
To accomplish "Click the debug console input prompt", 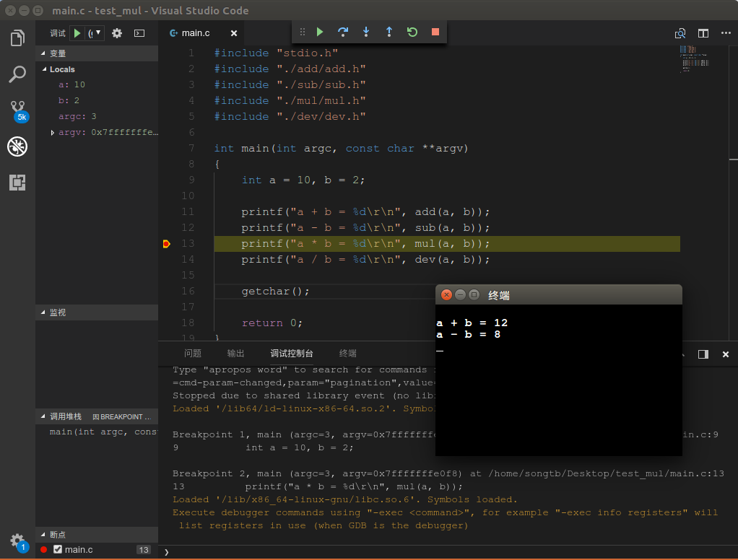I will 447,552.
